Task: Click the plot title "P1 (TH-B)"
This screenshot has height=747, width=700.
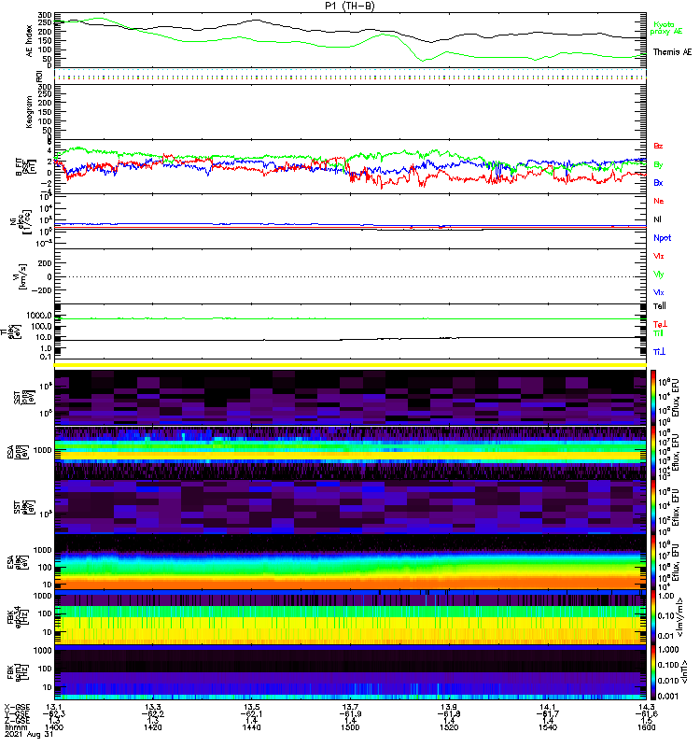Action: click(350, 6)
